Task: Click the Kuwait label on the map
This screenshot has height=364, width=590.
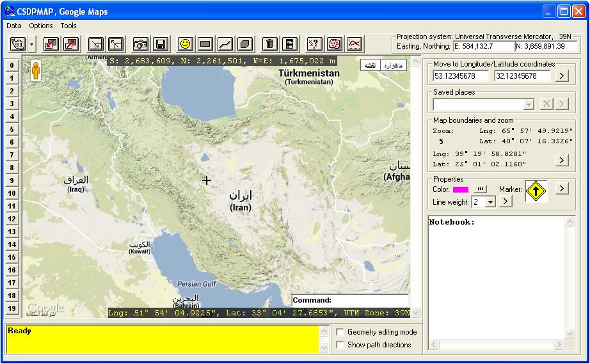Action: coord(140,248)
